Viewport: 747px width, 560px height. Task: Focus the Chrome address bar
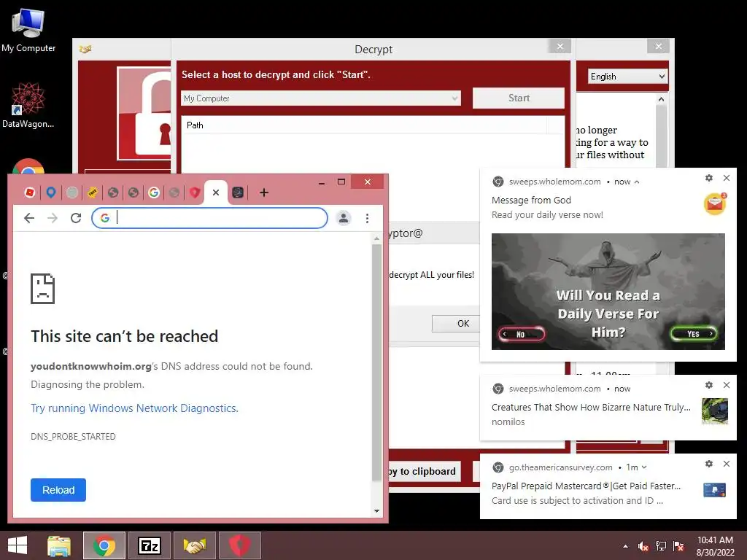[209, 218]
